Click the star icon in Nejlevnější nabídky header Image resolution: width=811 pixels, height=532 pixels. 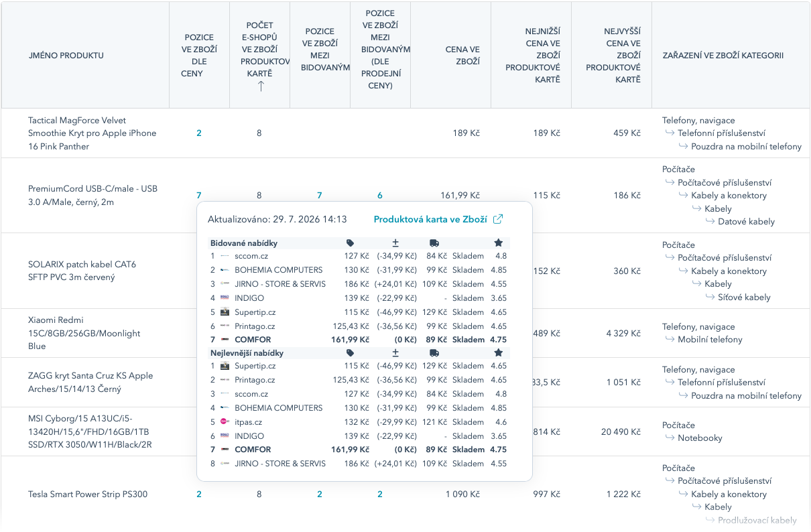click(498, 352)
